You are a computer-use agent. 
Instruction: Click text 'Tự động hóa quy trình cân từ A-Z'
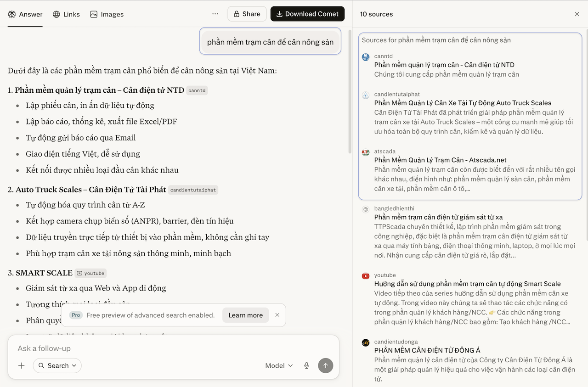[x=85, y=205]
